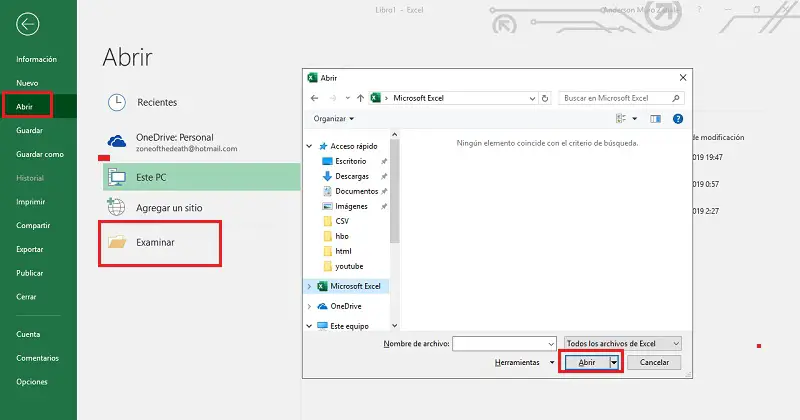
Task: Click the Recientes clock icon
Action: pos(117,102)
